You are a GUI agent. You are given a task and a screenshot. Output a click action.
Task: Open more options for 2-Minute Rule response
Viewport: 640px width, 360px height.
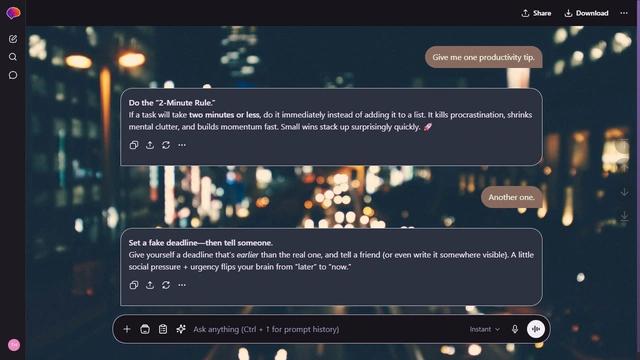coord(182,145)
